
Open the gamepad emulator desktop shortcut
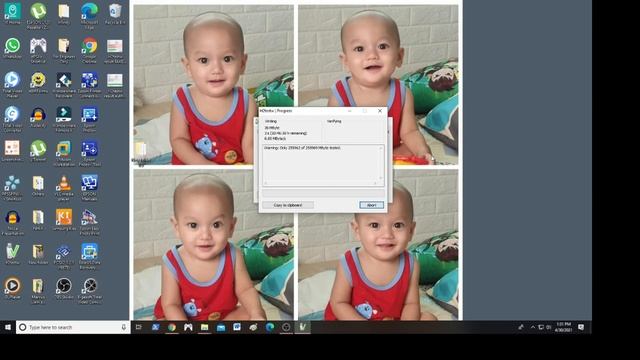(38, 51)
